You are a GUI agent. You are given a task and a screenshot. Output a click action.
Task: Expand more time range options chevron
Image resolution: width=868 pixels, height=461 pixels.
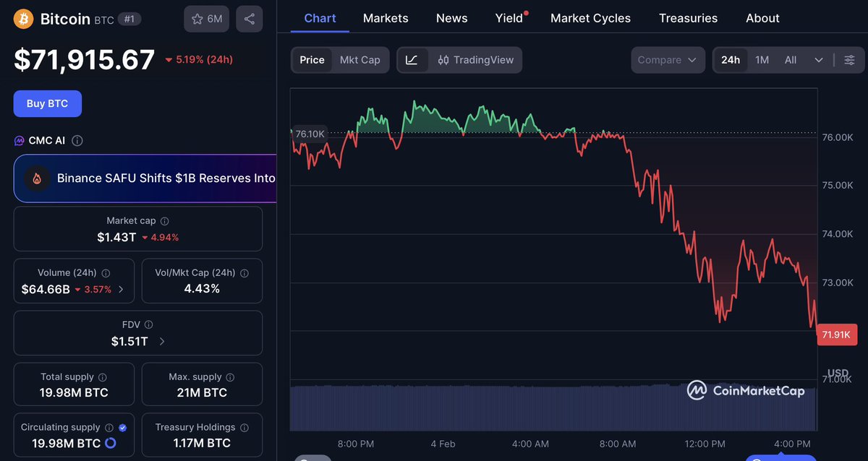coord(819,60)
